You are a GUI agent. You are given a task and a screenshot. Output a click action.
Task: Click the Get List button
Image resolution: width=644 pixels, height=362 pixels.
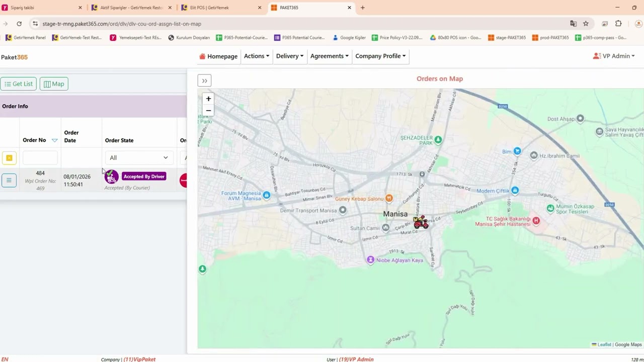pos(19,84)
